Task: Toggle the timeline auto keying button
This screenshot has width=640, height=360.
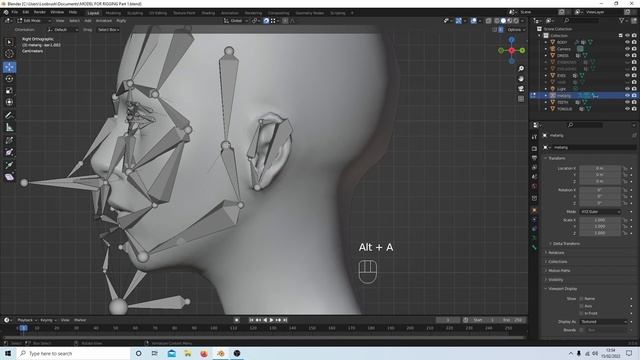Action: (x=237, y=320)
